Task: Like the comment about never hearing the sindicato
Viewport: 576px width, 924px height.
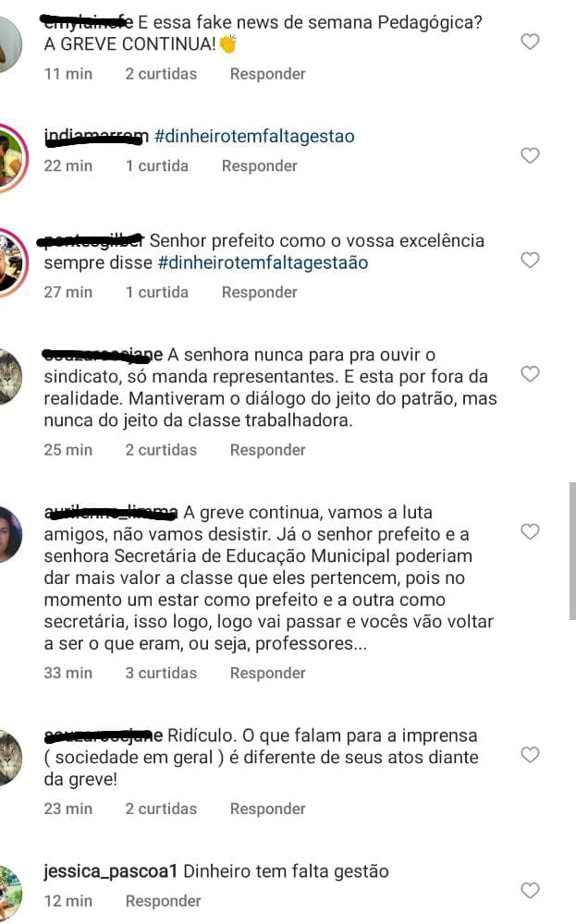Action: [x=530, y=373]
